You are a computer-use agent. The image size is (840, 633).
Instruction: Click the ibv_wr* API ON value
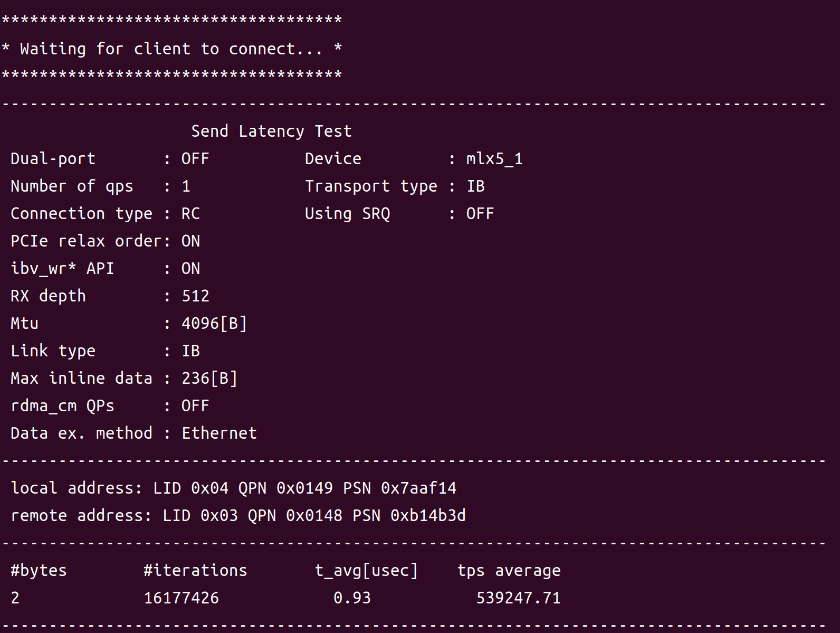(190, 269)
